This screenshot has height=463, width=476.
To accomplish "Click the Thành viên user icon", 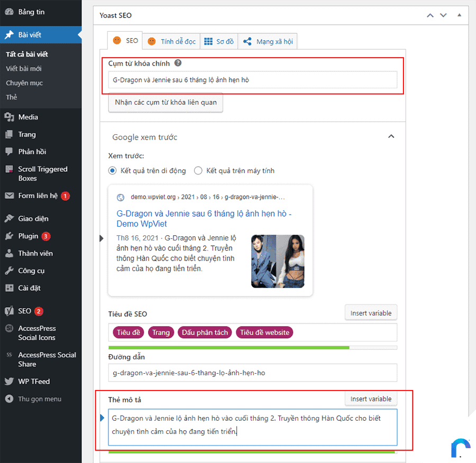I will [x=9, y=253].
